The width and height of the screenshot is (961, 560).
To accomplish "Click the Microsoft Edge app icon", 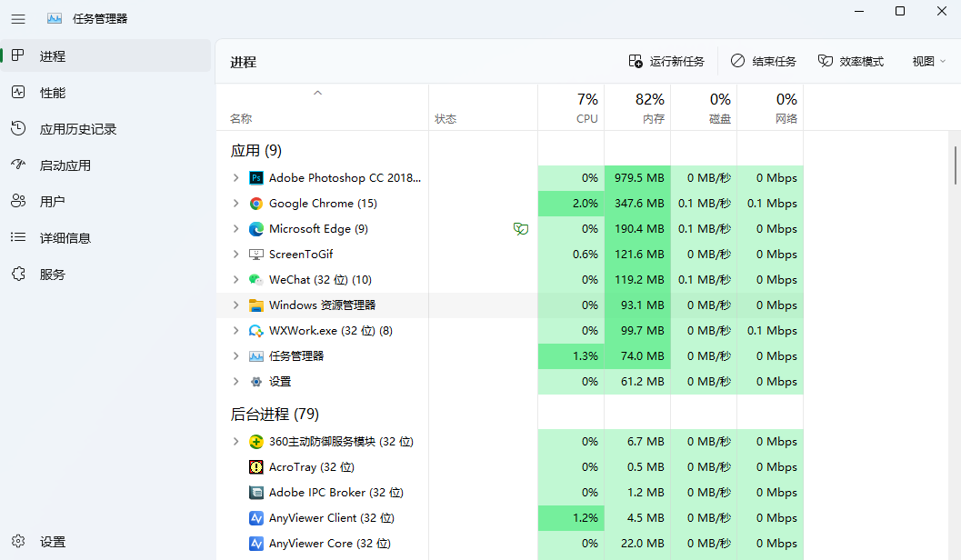I will [x=256, y=229].
